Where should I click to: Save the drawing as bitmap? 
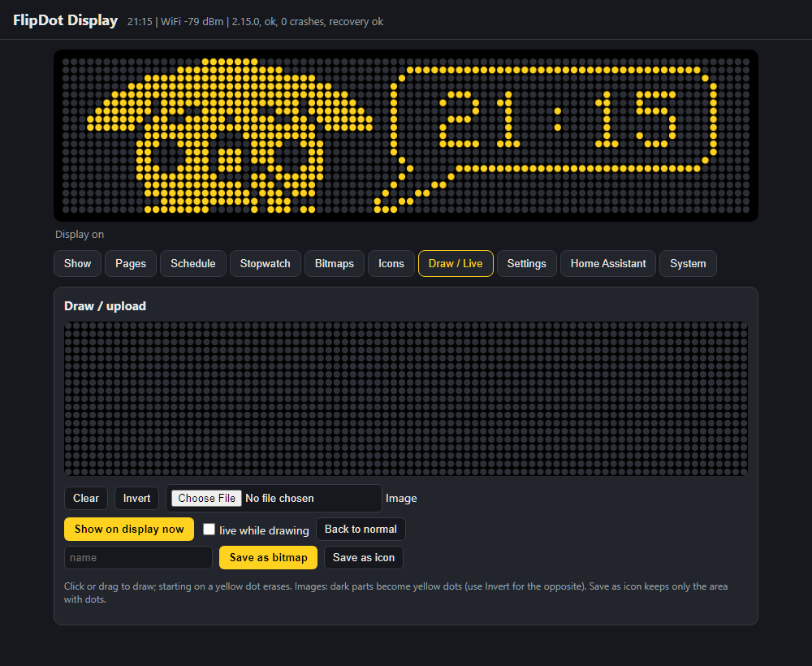click(x=268, y=558)
